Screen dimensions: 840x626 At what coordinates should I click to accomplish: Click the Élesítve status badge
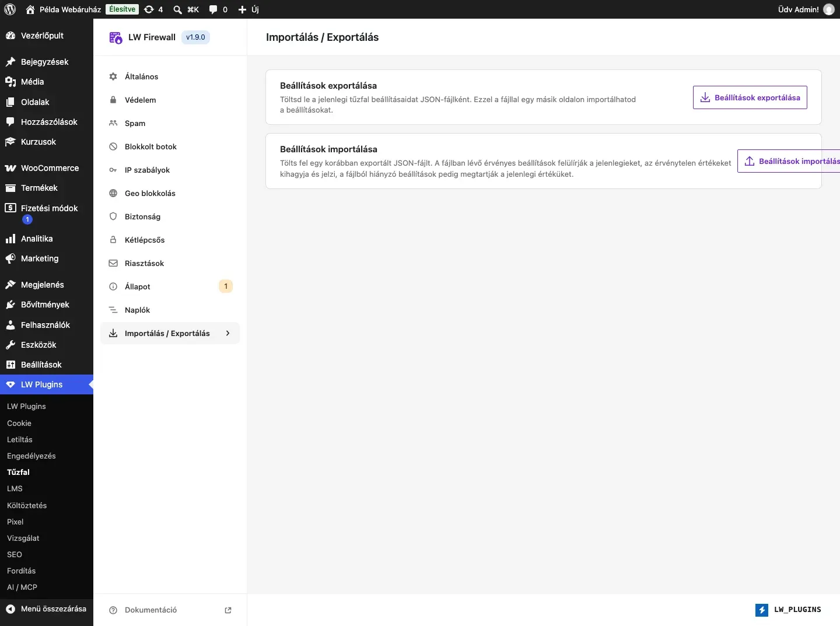122,9
